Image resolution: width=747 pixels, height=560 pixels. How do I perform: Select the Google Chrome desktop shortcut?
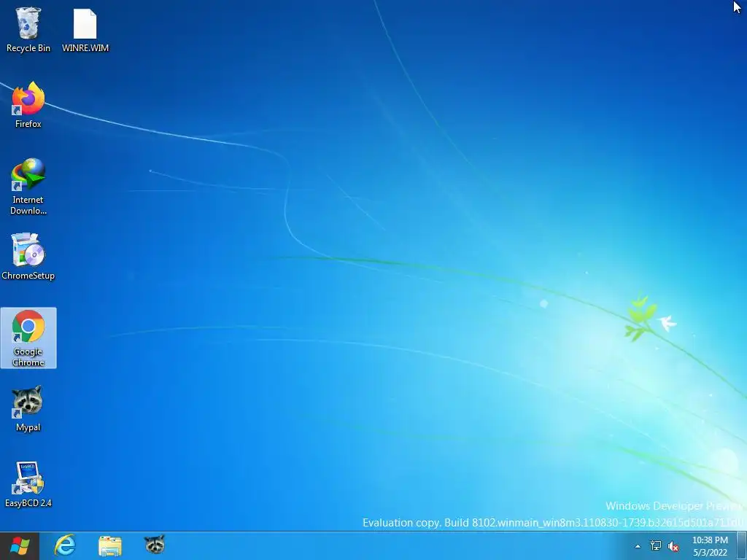coord(28,338)
